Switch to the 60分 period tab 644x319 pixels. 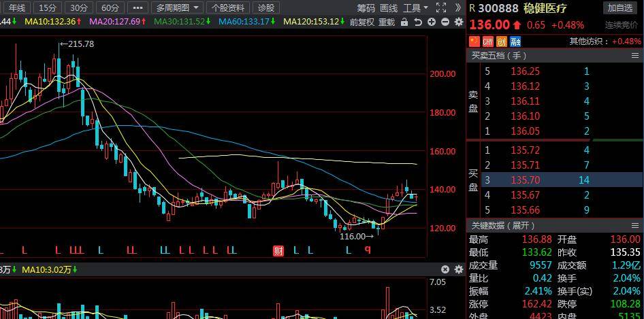[110, 7]
